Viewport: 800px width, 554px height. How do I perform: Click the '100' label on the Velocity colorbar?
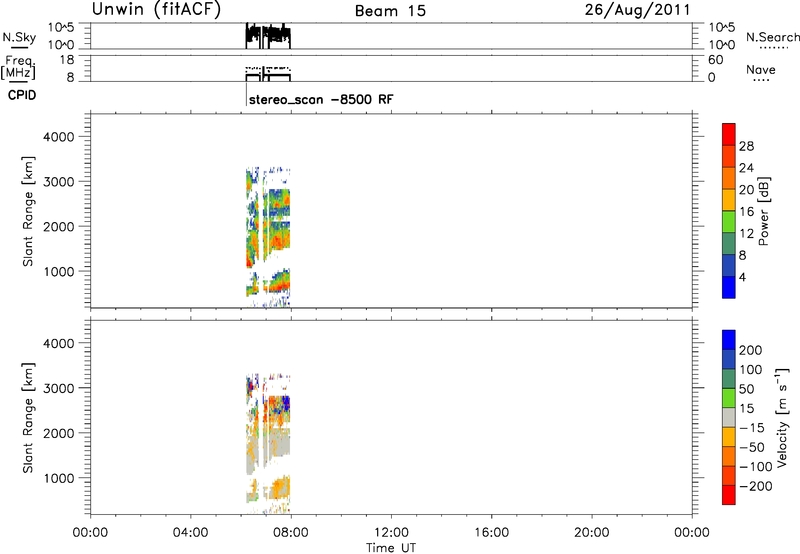point(751,370)
